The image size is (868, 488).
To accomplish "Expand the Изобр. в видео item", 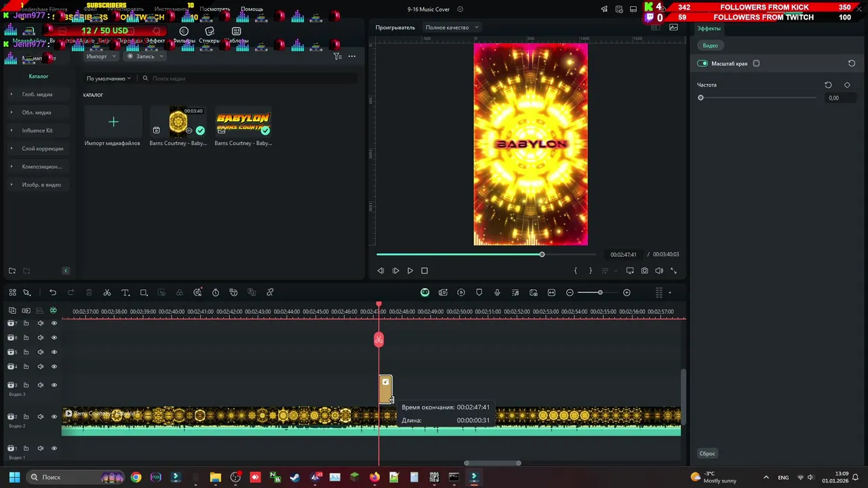I will (x=12, y=184).
